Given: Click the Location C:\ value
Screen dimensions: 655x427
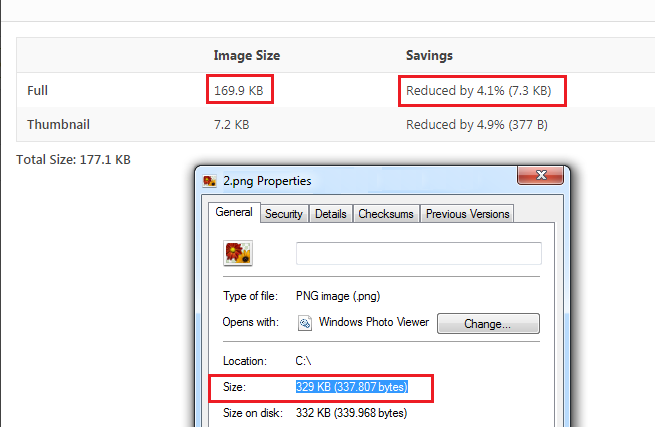Looking at the screenshot, I should point(303,361).
